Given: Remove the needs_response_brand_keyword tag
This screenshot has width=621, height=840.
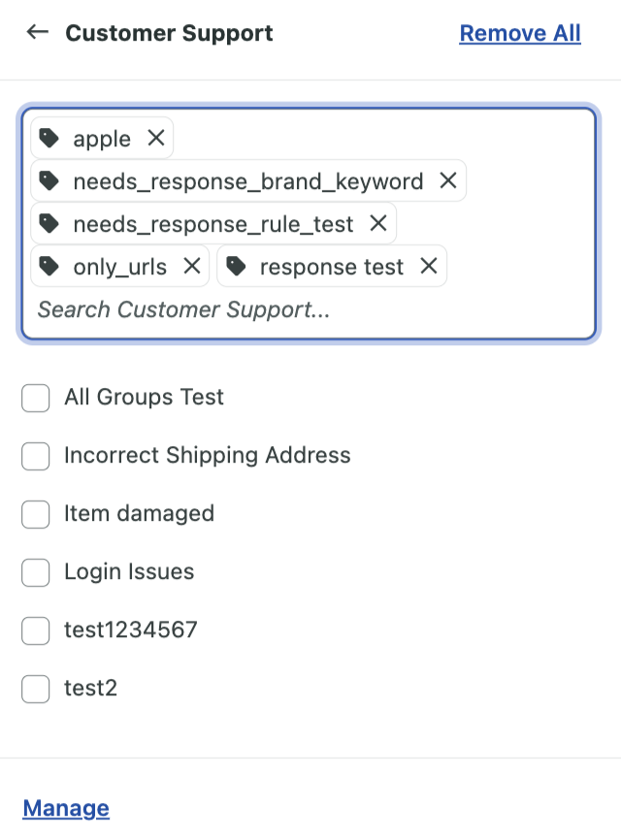Looking at the screenshot, I should point(448,180).
